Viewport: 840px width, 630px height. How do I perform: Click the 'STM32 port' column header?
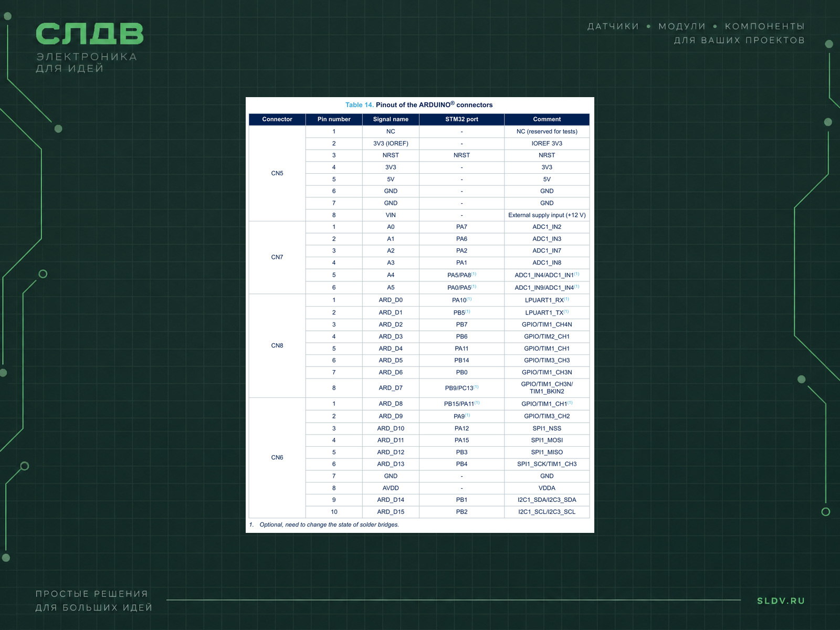[x=461, y=119]
